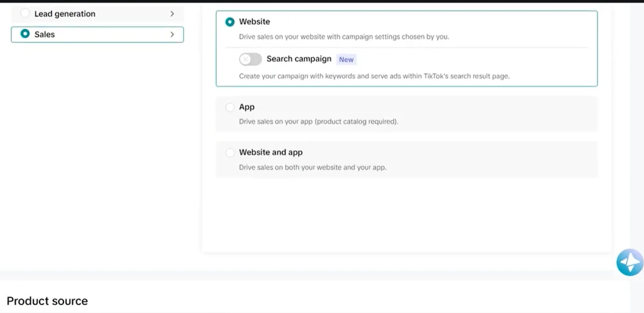
Task: Open the blue star assistant button
Action: [x=630, y=262]
